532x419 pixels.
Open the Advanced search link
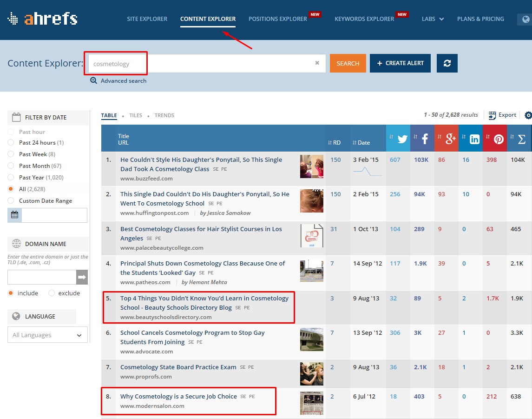(x=124, y=81)
